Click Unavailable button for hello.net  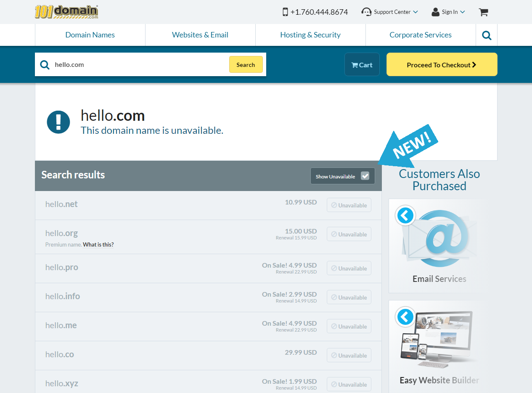[x=349, y=205]
